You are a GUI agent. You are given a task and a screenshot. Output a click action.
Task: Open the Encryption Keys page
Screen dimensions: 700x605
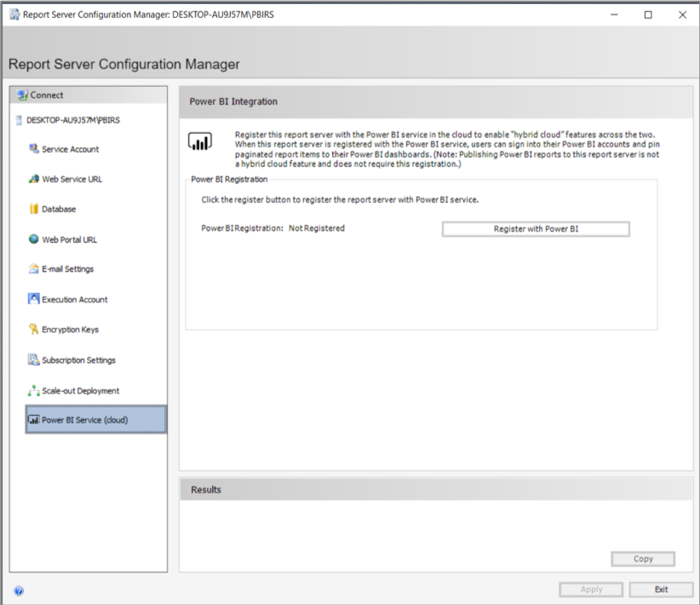pyautogui.click(x=70, y=330)
